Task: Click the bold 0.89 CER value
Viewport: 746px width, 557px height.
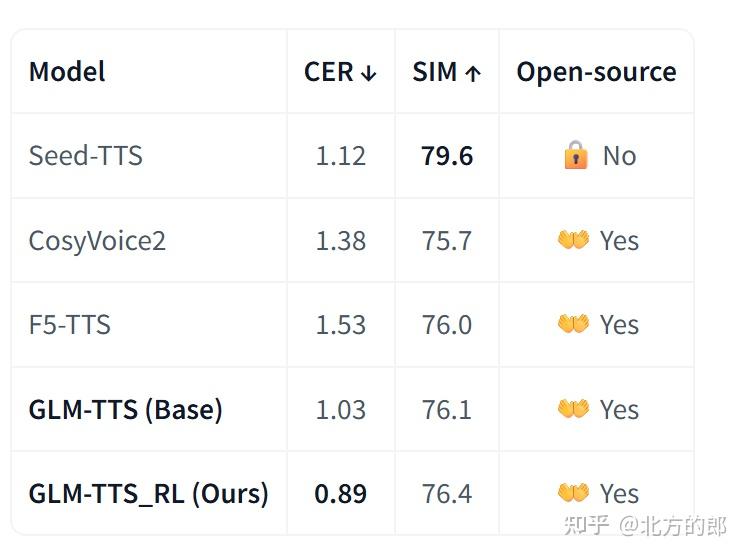Action: click(x=341, y=494)
